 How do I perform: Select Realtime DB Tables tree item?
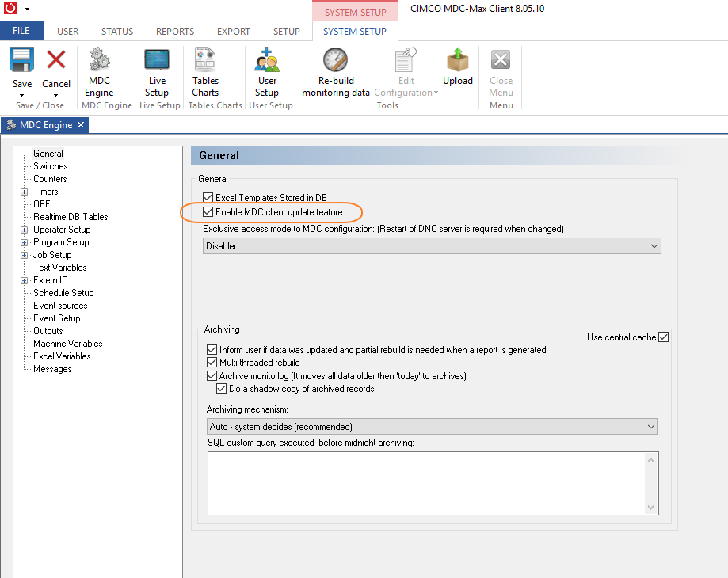pyautogui.click(x=71, y=217)
